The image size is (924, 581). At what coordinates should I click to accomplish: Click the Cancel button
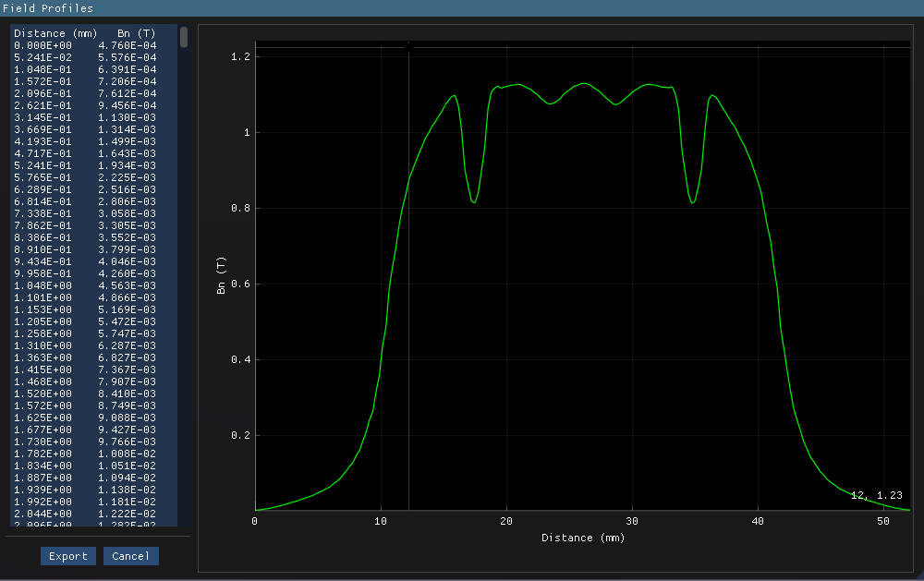(x=130, y=556)
